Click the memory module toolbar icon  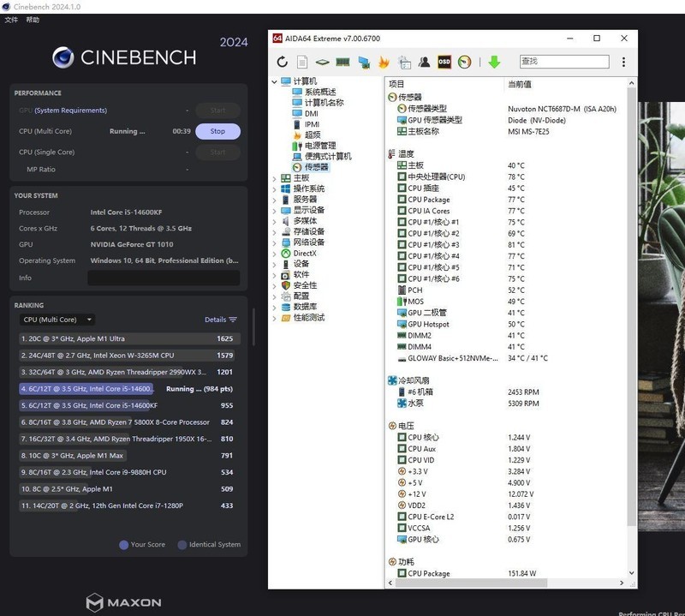[x=342, y=62]
